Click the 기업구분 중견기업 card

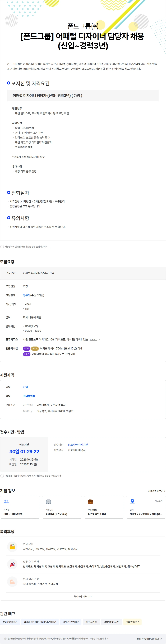(x=62, y=507)
